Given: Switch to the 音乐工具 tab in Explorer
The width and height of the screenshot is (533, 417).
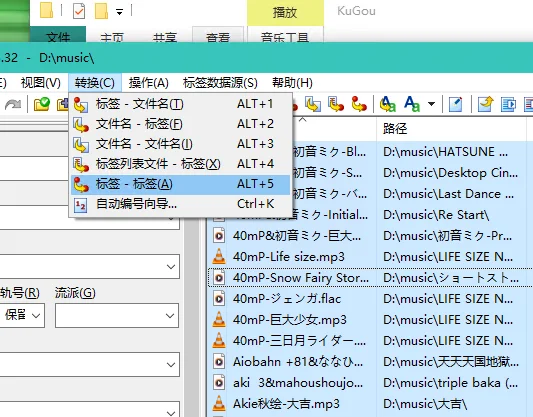Looking at the screenshot, I should [285, 35].
